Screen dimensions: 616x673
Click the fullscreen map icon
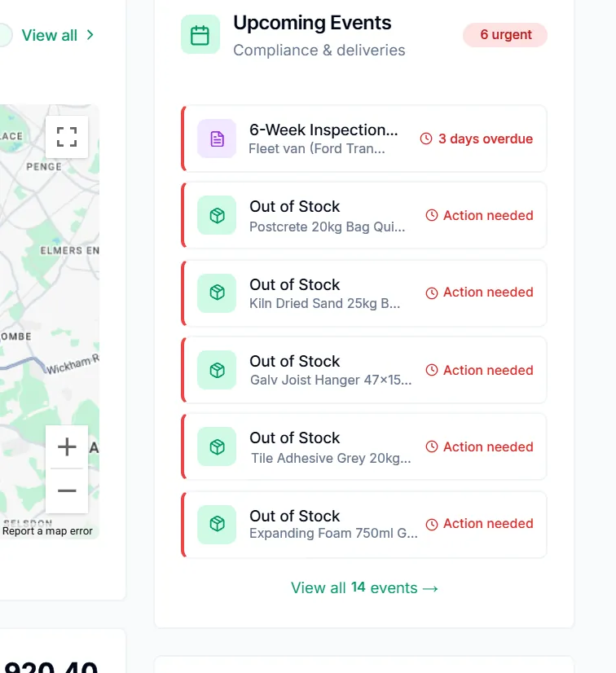click(67, 137)
